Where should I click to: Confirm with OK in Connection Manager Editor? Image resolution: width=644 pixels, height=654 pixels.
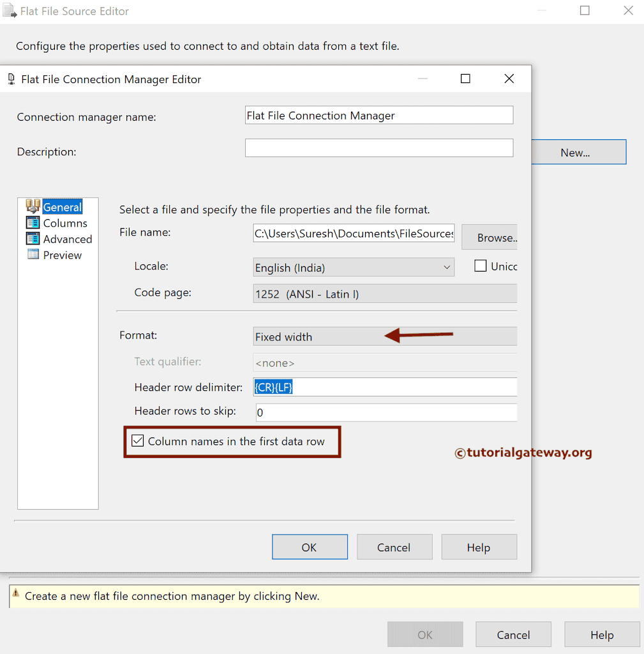310,547
